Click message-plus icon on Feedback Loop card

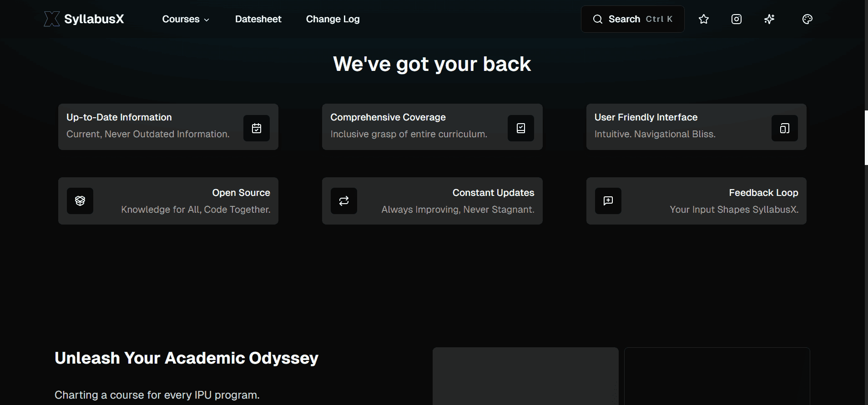point(608,201)
